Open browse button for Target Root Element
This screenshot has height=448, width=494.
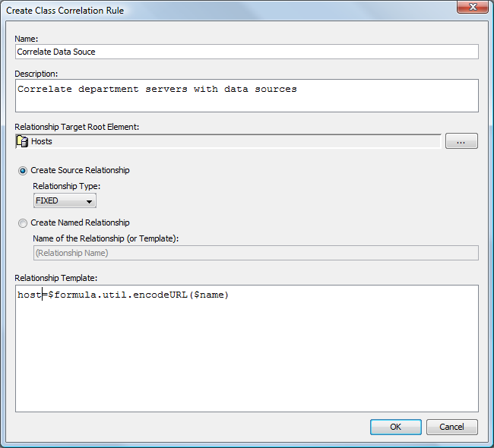(461, 141)
